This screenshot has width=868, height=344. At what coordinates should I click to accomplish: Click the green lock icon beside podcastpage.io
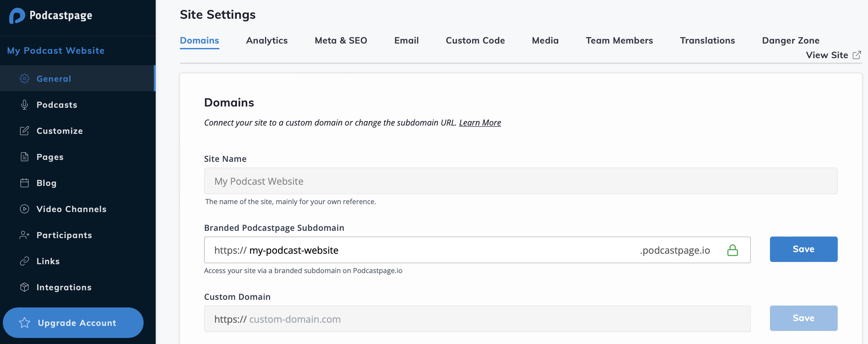pyautogui.click(x=733, y=250)
